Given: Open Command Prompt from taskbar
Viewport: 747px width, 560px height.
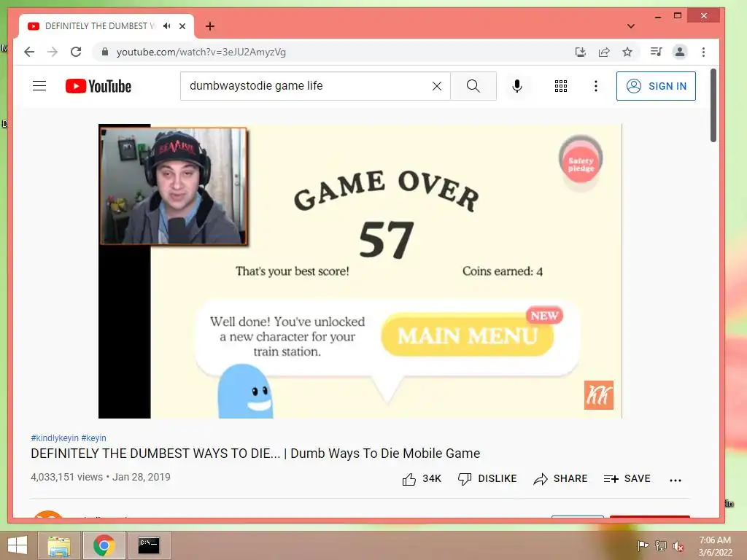Looking at the screenshot, I should click(x=149, y=545).
